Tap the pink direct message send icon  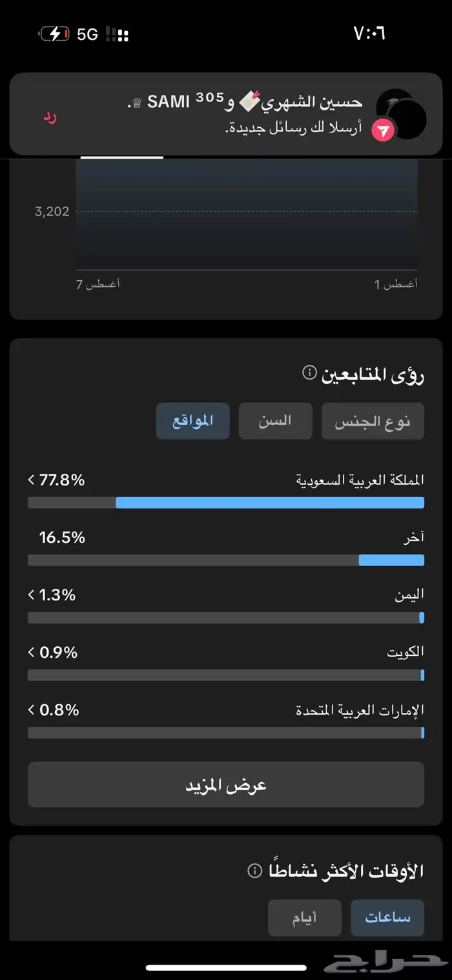[x=383, y=130]
